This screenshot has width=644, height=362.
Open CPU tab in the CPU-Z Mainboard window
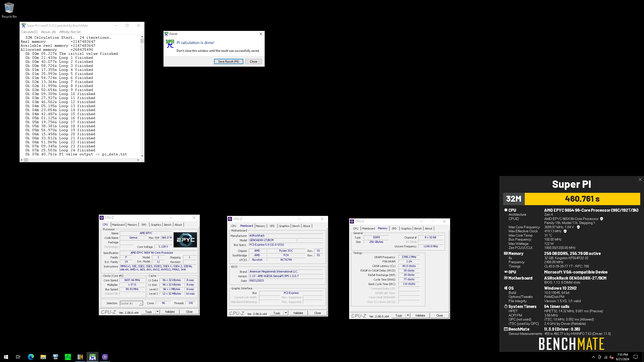point(234,226)
